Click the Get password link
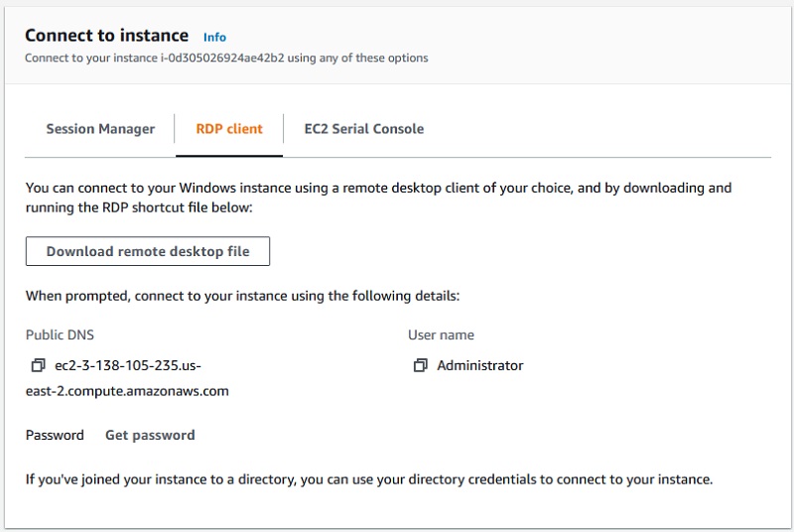 tap(150, 435)
